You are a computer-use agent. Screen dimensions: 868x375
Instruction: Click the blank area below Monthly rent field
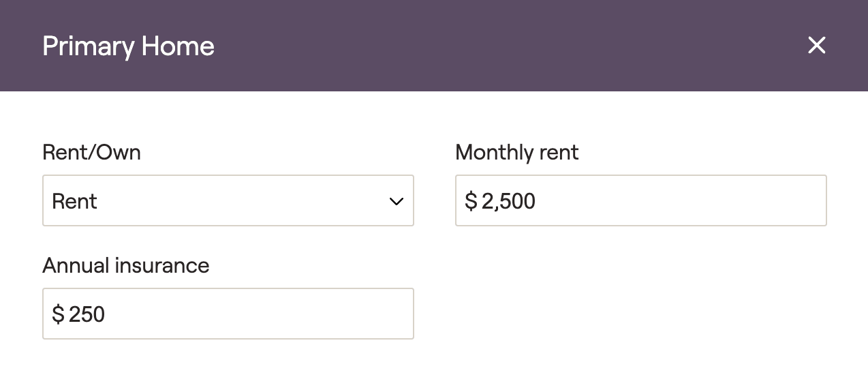pyautogui.click(x=640, y=300)
